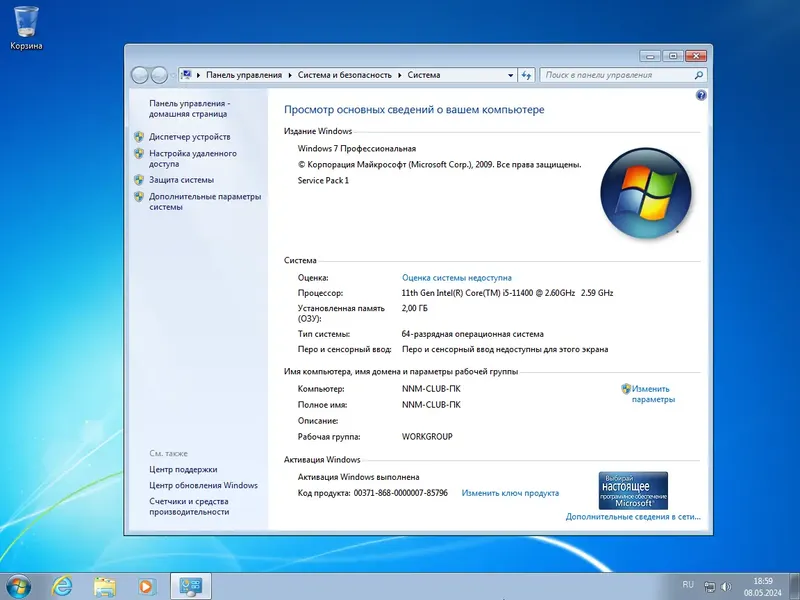Open recent pages dropdown beside nav arrows

tap(173, 76)
